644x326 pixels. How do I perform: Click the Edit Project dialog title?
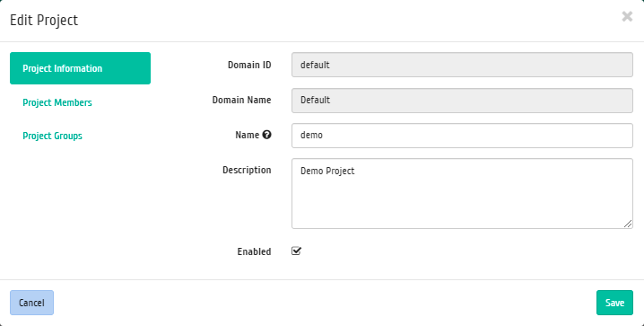pos(44,20)
